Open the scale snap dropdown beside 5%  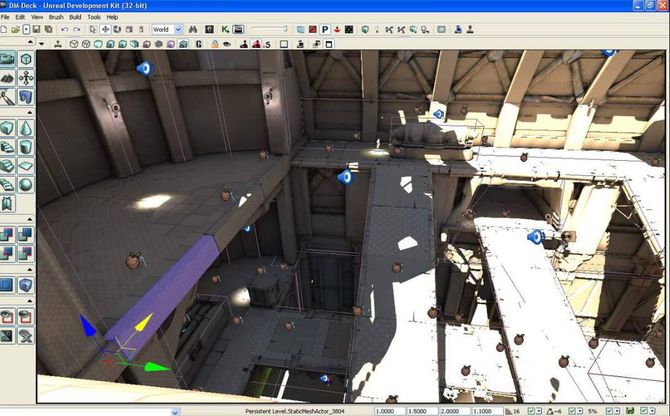pyautogui.click(x=617, y=411)
